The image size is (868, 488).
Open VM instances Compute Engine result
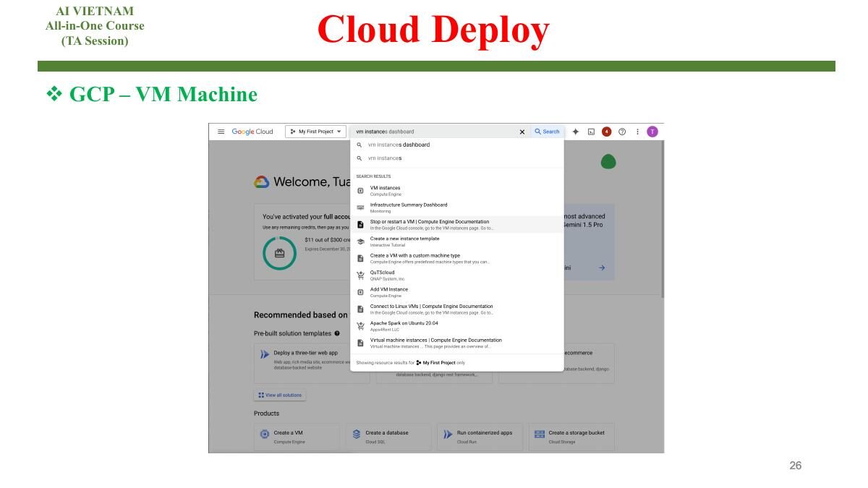(456, 191)
